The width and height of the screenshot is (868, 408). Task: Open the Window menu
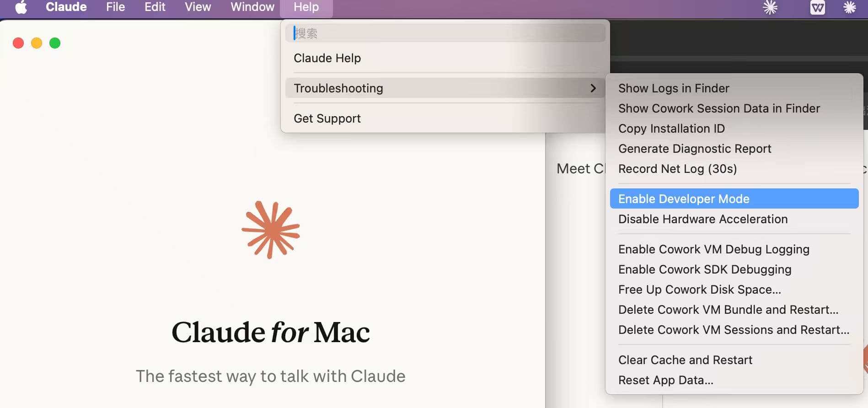(x=252, y=7)
